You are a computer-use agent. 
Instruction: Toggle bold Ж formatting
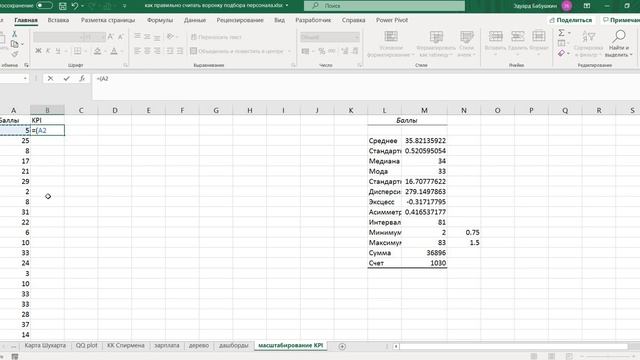38,51
